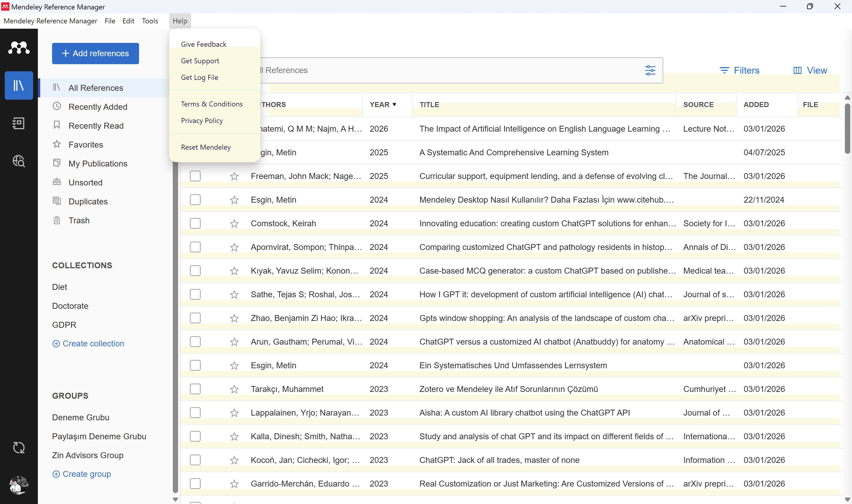Image resolution: width=852 pixels, height=504 pixels.
Task: Star the Sathe, Tejas S reference
Action: tap(234, 295)
